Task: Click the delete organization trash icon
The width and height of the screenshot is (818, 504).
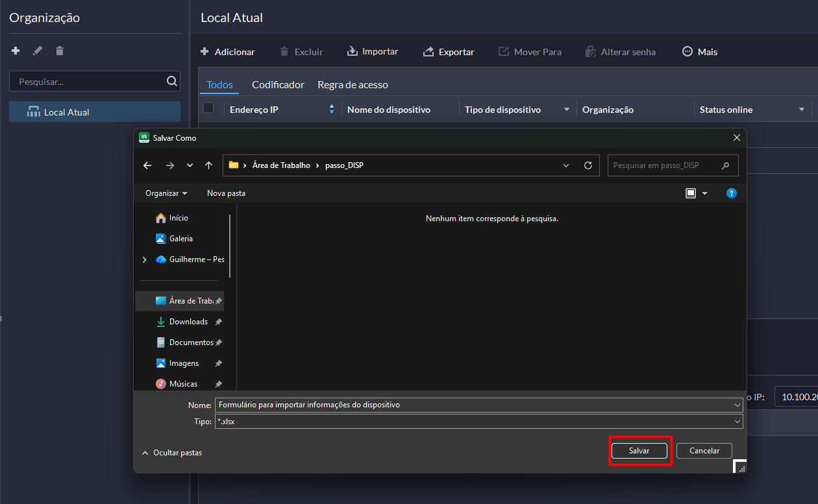Action: [x=60, y=51]
